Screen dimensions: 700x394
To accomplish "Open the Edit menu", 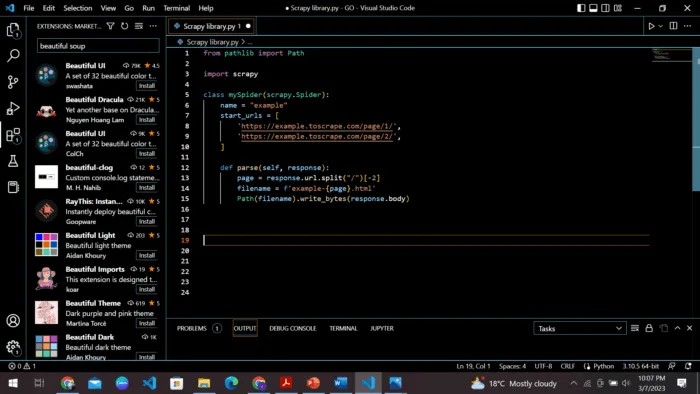I will (x=49, y=8).
